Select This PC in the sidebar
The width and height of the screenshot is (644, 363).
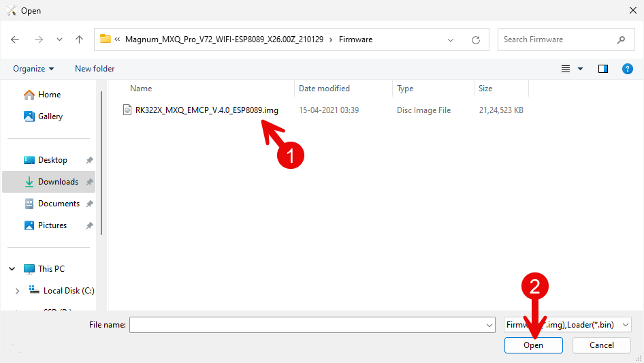pyautogui.click(x=44, y=269)
